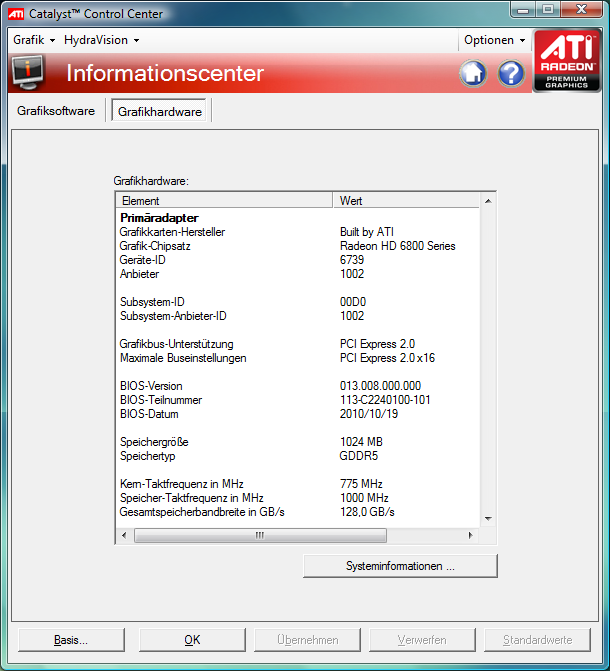610x671 pixels.
Task: Maximize the Catalyst Control Center window
Action: pyautogui.click(x=548, y=10)
